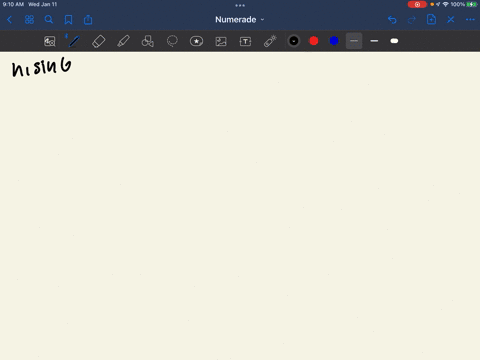Image resolution: width=480 pixels, height=360 pixels.
Task: Choose the red pen color
Action: (x=314, y=41)
